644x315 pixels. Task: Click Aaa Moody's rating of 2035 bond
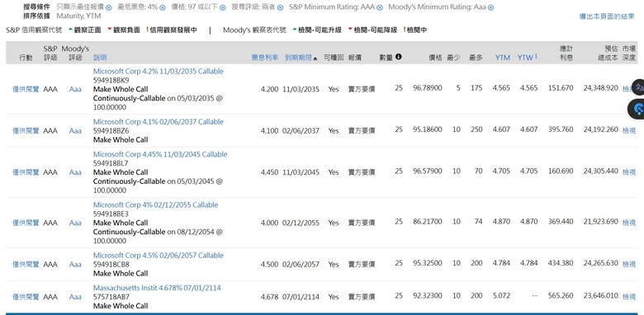75,89
